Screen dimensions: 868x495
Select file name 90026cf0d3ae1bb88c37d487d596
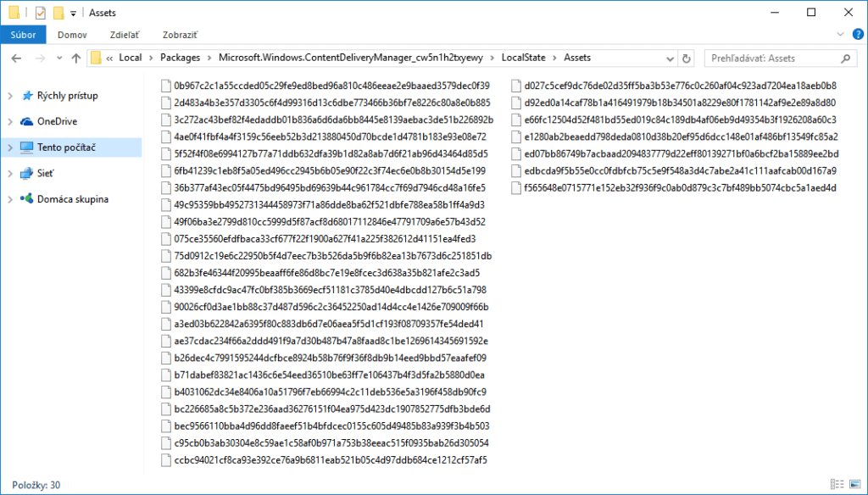click(x=331, y=308)
